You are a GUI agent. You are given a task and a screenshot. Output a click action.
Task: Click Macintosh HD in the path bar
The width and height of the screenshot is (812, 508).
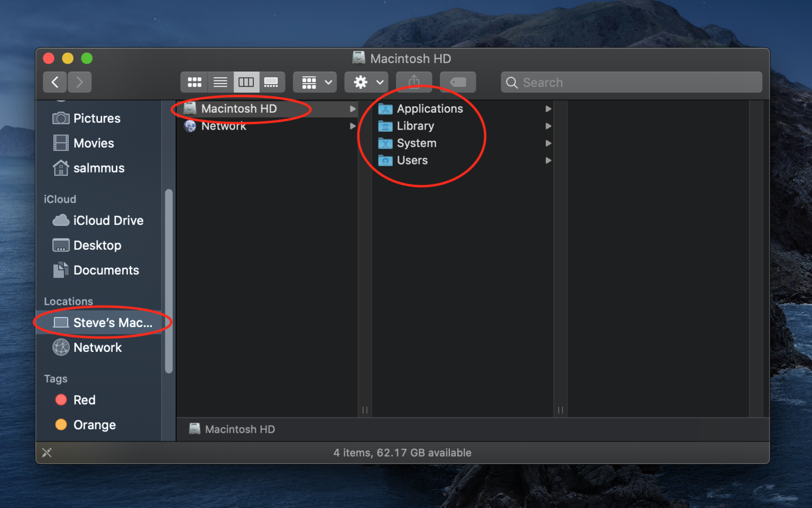tap(233, 429)
